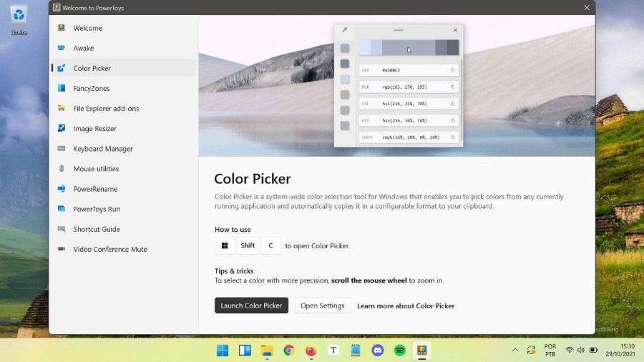Select Color Picker sidebar item
644x362 pixels.
point(123,68)
